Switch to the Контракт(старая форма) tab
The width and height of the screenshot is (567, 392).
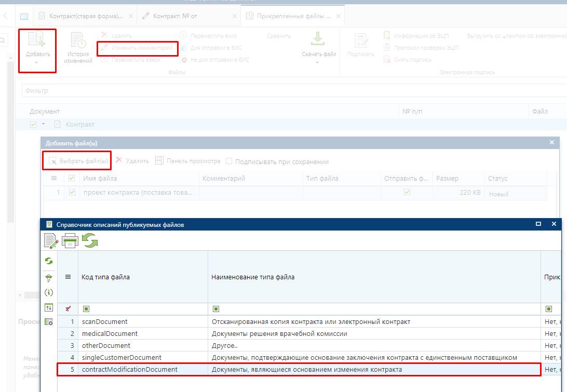pos(85,16)
